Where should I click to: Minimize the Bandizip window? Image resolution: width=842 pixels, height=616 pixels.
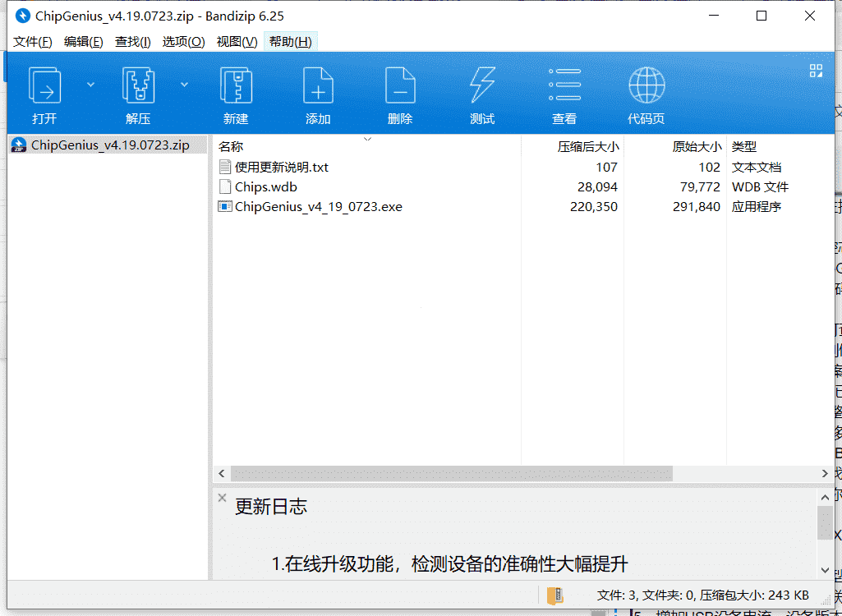(x=712, y=16)
